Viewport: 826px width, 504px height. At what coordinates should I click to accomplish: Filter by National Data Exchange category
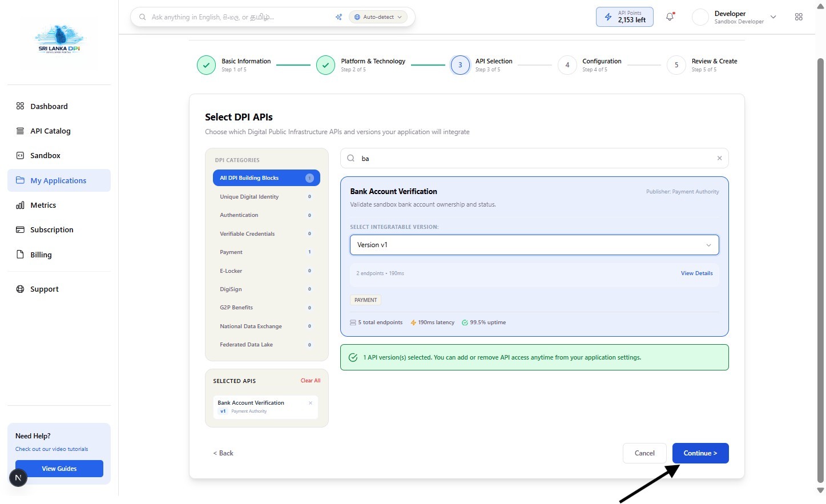[267, 326]
